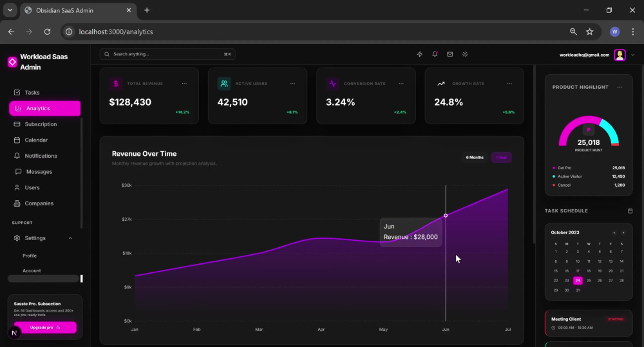
Task: Open the browser profile W avatar
Action: [x=615, y=32]
